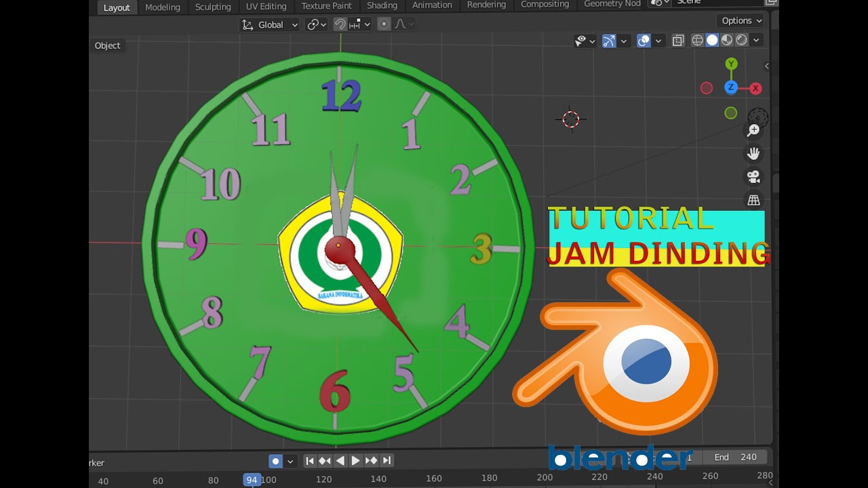The image size is (868, 488).
Task: Click the negative X axis gizmo circle
Action: tap(707, 88)
